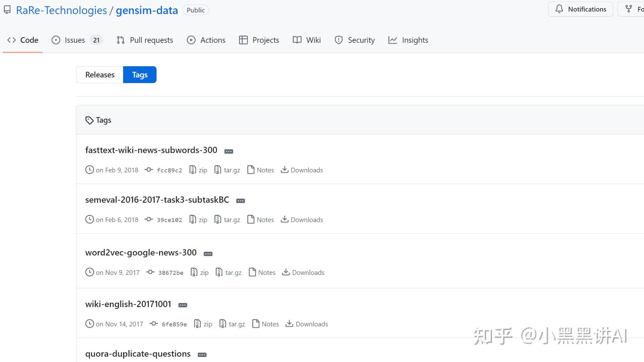Open commit 6fe859e for wiki-english-20171001
Image resolution: width=644 pixels, height=362 pixels.
(174, 324)
